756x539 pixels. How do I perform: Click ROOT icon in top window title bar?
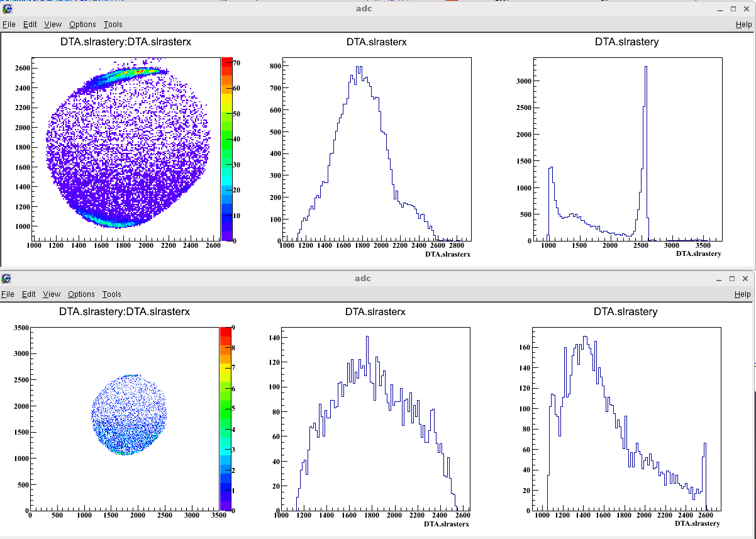click(7, 8)
